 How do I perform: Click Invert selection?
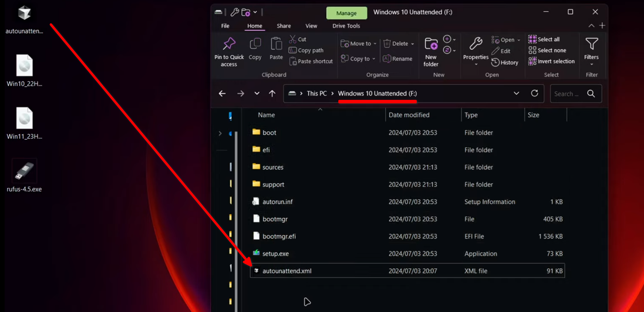[552, 61]
